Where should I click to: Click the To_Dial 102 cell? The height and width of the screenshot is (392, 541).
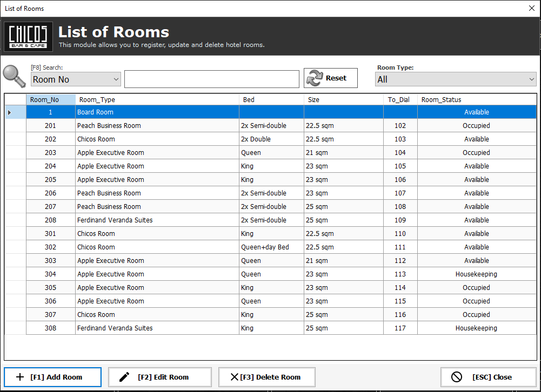tap(400, 125)
